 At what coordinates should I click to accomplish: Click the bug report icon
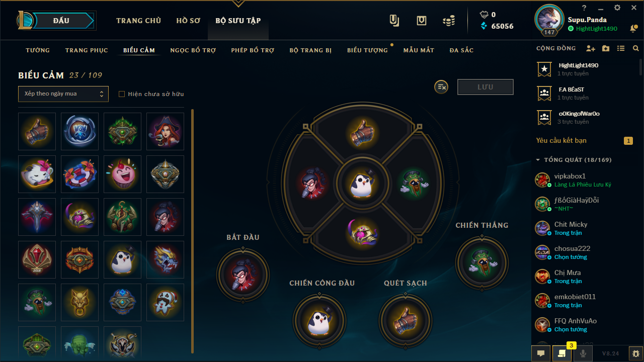coord(636,353)
